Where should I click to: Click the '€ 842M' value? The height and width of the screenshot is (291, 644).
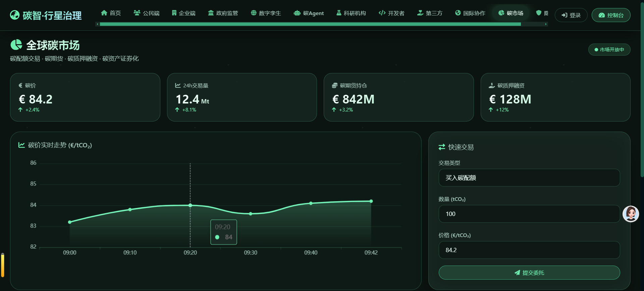pyautogui.click(x=353, y=99)
